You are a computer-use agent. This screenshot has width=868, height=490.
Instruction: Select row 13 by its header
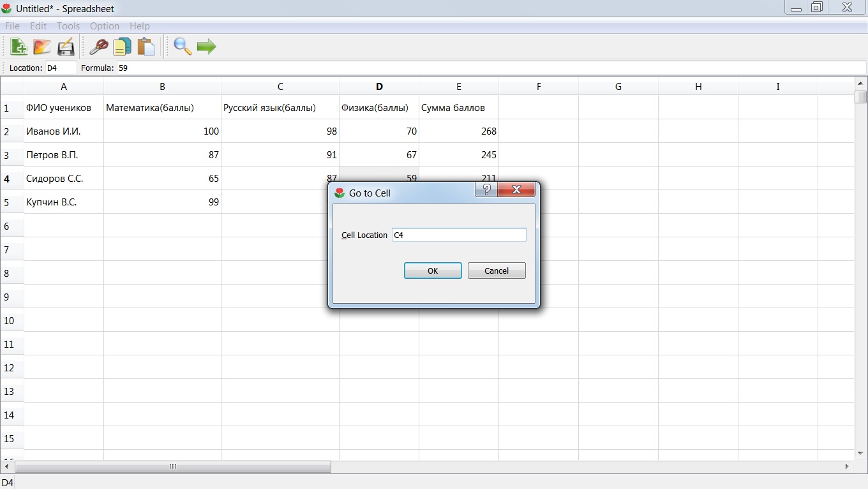12,391
